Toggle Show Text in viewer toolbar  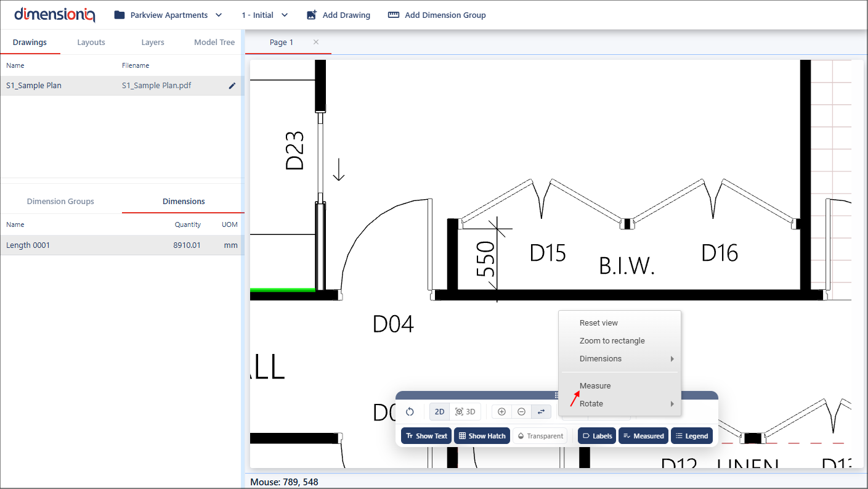point(426,436)
